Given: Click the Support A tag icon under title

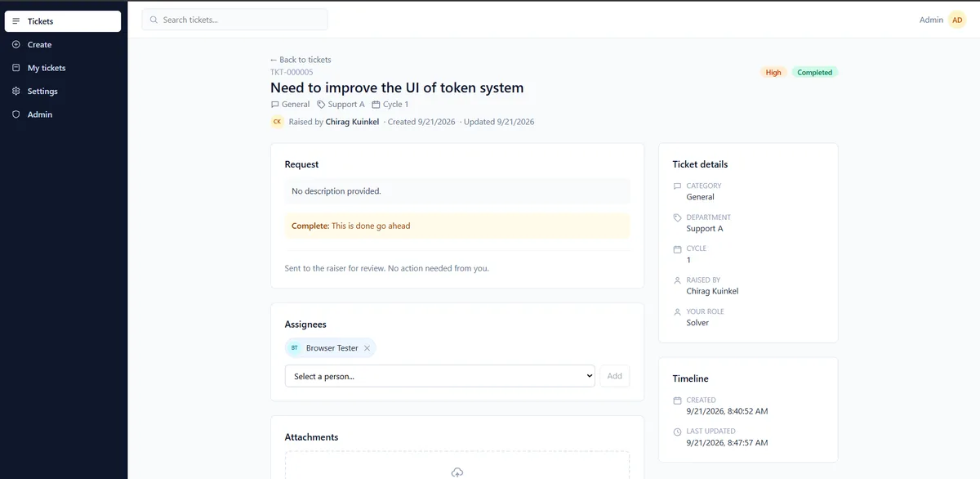Looking at the screenshot, I should pyautogui.click(x=321, y=105).
